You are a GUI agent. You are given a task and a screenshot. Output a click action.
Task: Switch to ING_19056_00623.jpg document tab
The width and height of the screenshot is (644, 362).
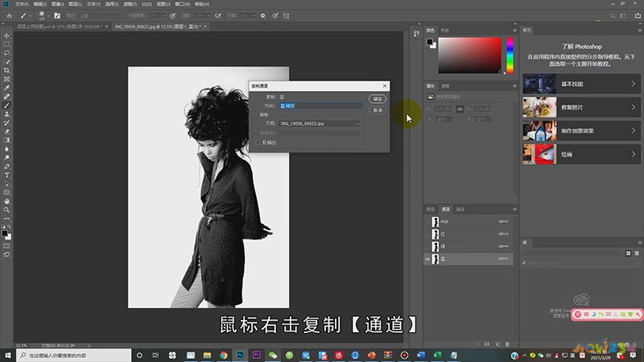point(158,27)
